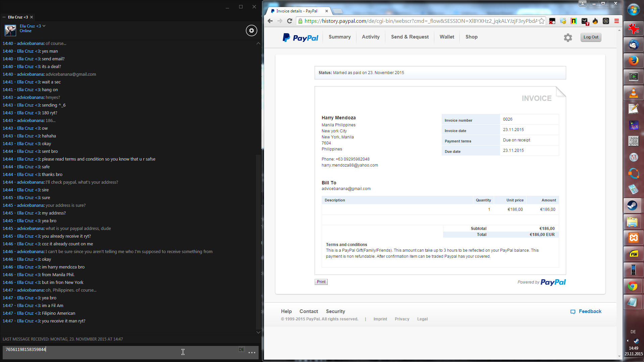Click the Print button below invoice
644x362 pixels.
click(x=321, y=282)
